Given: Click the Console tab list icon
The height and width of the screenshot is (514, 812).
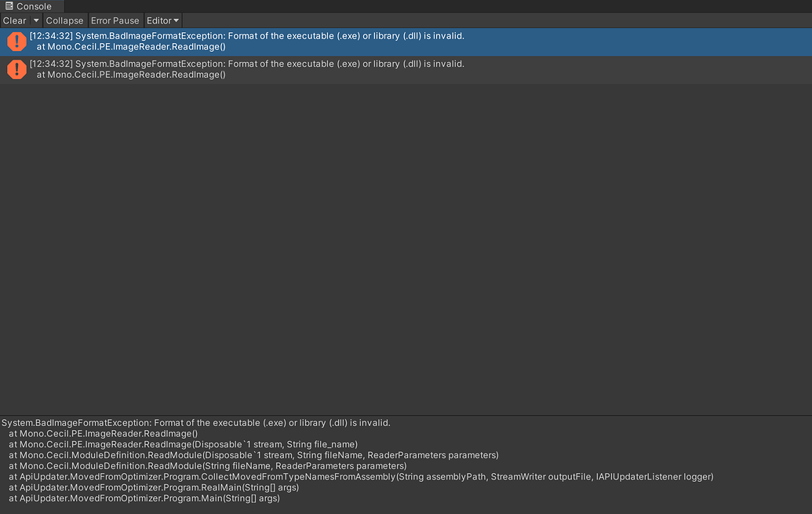Looking at the screenshot, I should [x=9, y=6].
